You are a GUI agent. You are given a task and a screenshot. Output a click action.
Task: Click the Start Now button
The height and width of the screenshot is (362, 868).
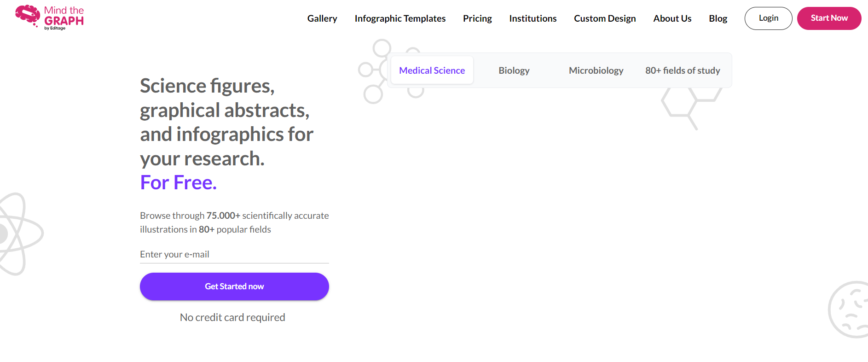[829, 18]
